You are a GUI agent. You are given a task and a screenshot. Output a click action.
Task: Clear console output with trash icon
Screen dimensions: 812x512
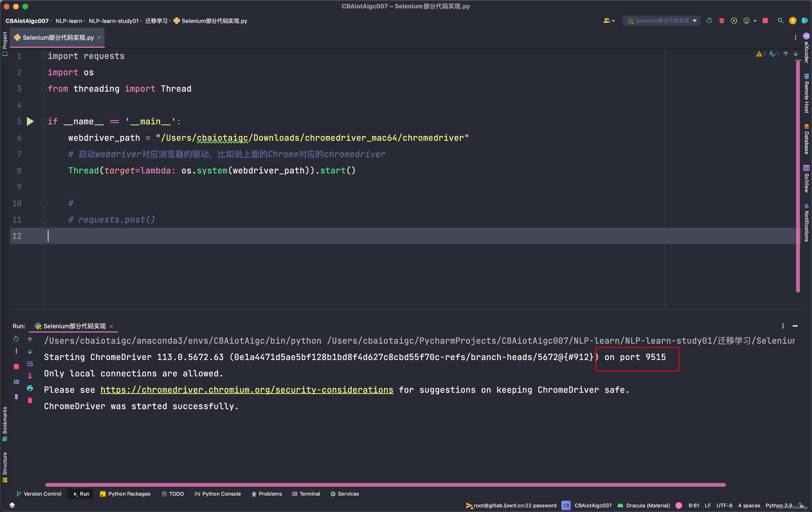30,400
